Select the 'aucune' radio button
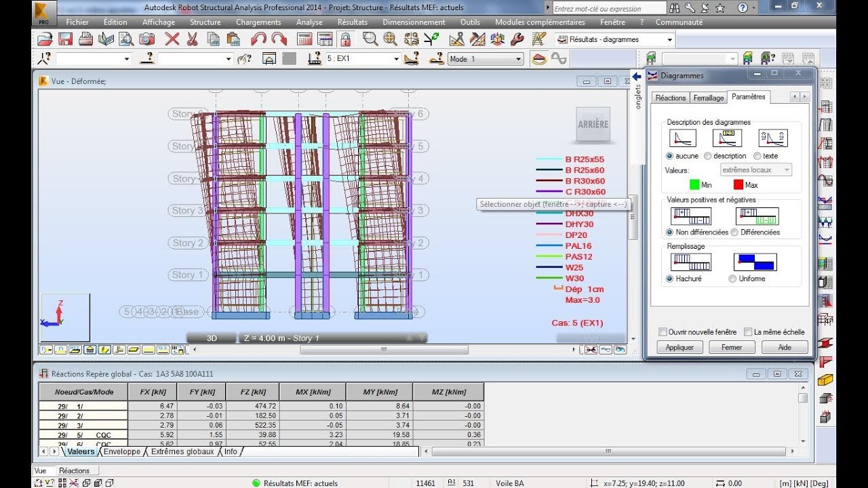This screenshot has height=488, width=868. [x=670, y=156]
